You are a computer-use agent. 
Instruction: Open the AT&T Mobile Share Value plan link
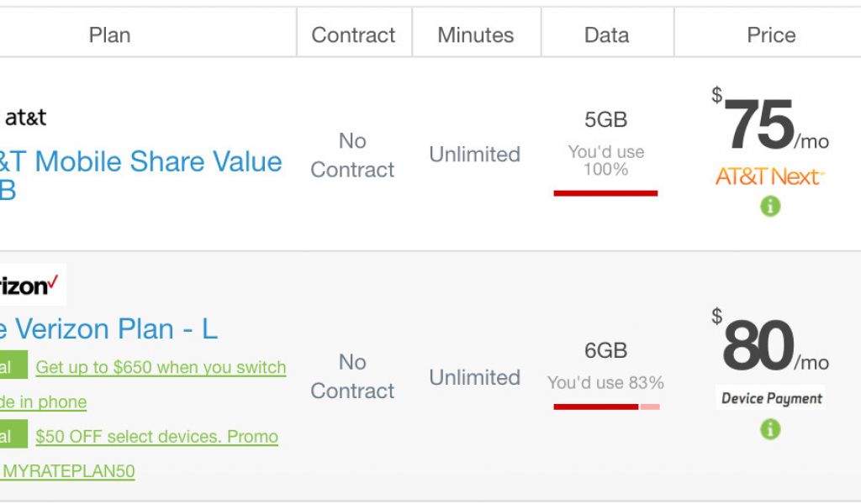pyautogui.click(x=141, y=161)
